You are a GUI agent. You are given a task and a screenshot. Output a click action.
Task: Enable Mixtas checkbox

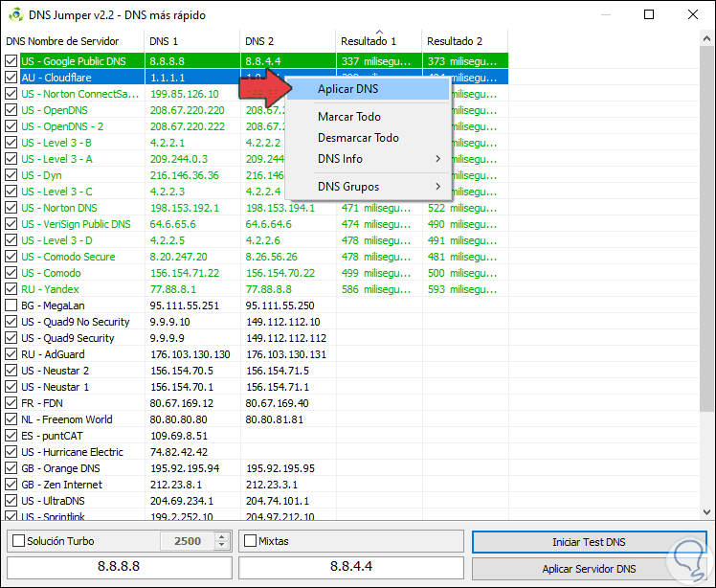point(250,541)
